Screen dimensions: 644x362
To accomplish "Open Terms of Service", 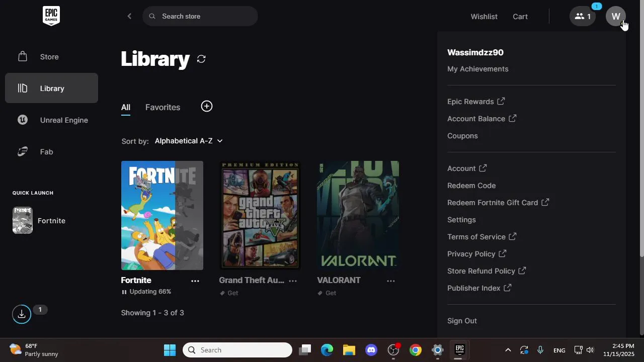I will pos(482,237).
